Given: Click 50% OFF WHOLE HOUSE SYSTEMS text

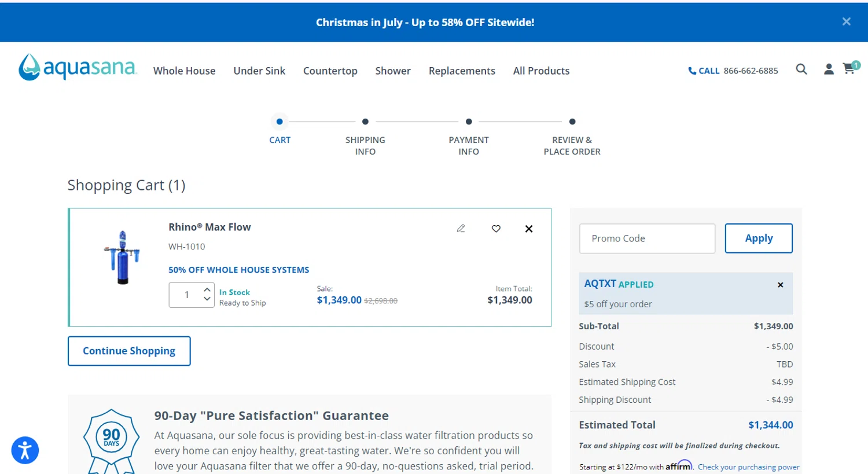Looking at the screenshot, I should 238,270.
